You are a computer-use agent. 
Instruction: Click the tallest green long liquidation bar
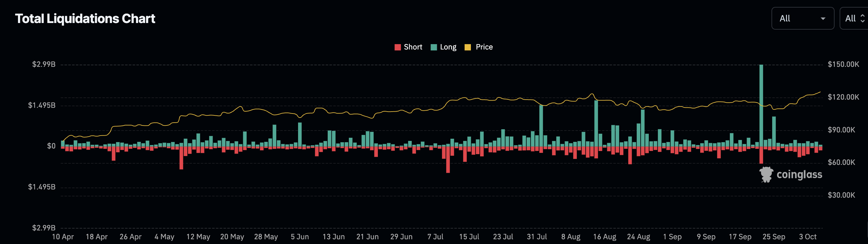(761, 104)
